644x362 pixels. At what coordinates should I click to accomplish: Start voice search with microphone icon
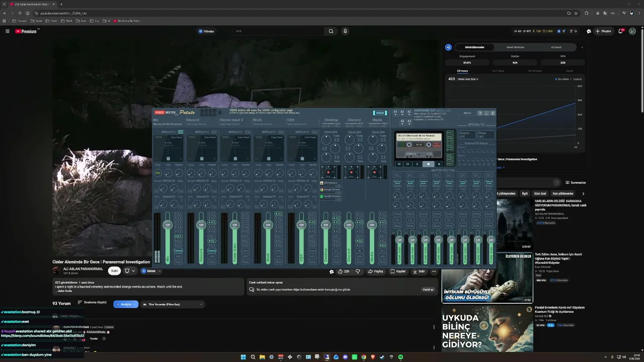click(345, 31)
